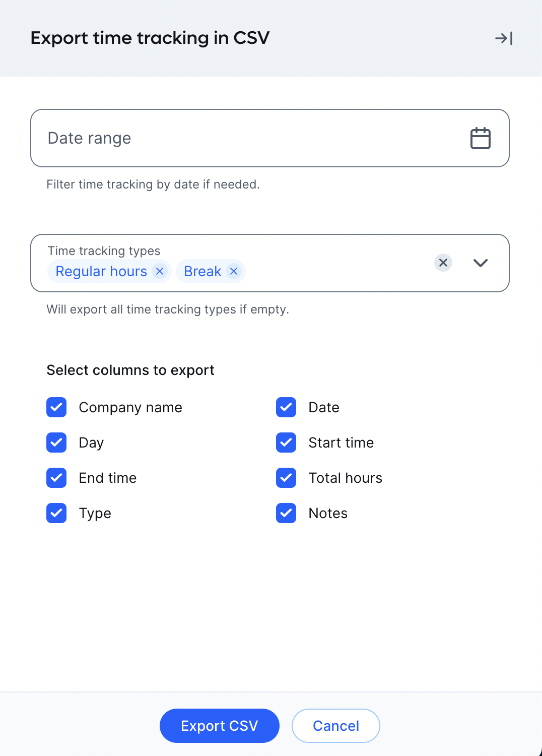Disable the Total hours column
This screenshot has height=756, width=542.
pyautogui.click(x=286, y=478)
